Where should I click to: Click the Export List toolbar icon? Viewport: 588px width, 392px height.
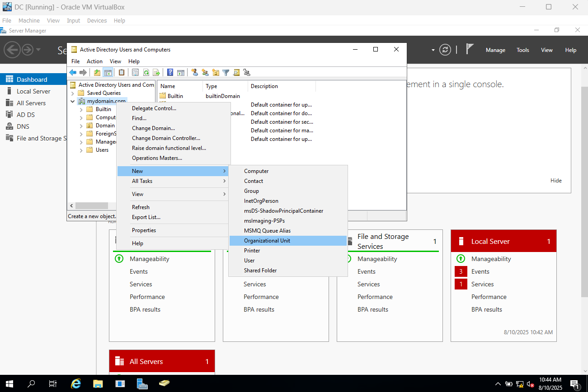tap(156, 72)
